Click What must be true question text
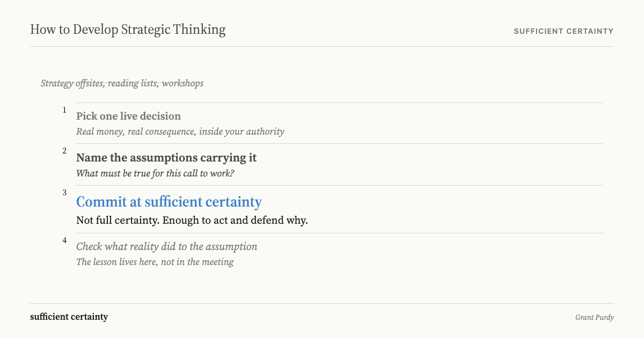Image resolution: width=644 pixels, height=338 pixels. click(x=156, y=174)
